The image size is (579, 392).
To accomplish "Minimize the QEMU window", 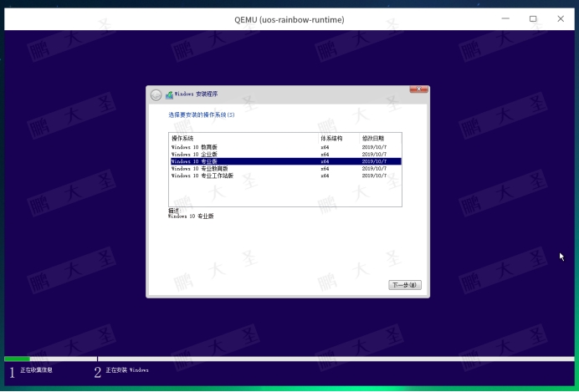I will [x=505, y=18].
